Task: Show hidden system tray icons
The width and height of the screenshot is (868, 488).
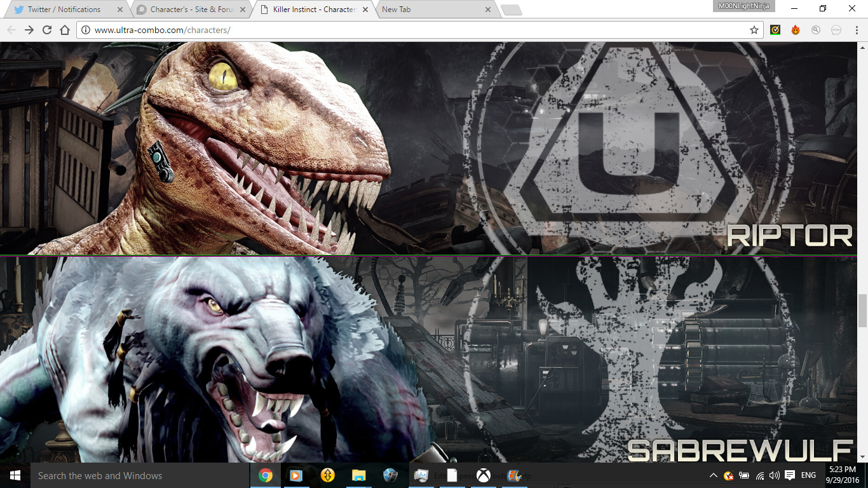Action: click(713, 475)
